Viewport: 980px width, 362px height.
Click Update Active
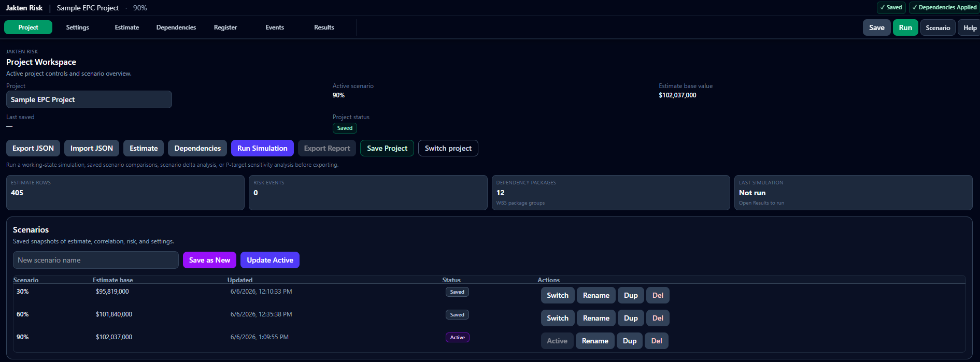tap(270, 260)
